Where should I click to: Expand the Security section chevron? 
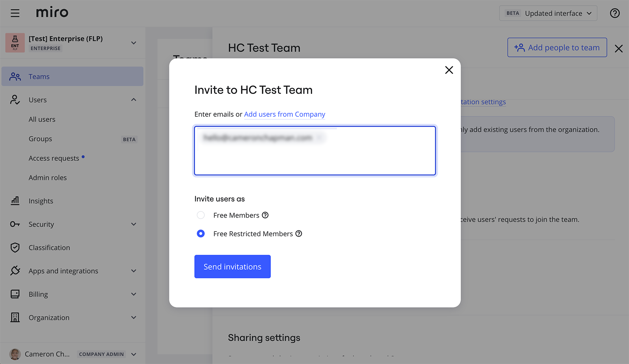(x=134, y=224)
